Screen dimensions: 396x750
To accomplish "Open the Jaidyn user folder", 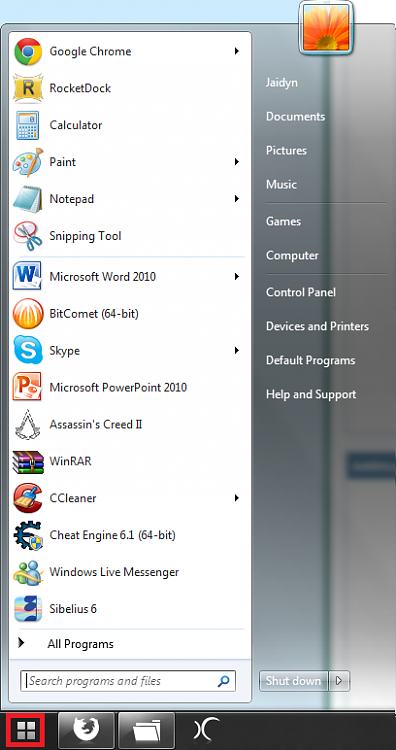I will click(x=282, y=83).
